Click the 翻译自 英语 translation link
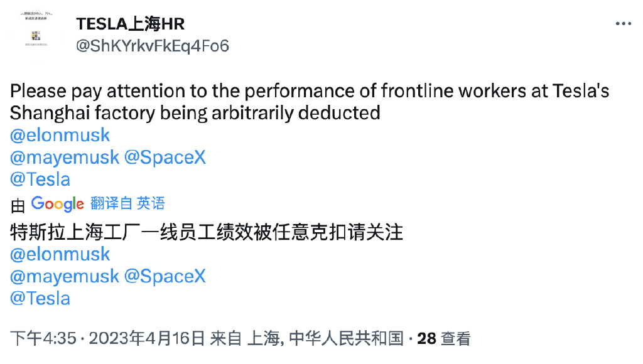The height and width of the screenshot is (364, 643). 127,203
